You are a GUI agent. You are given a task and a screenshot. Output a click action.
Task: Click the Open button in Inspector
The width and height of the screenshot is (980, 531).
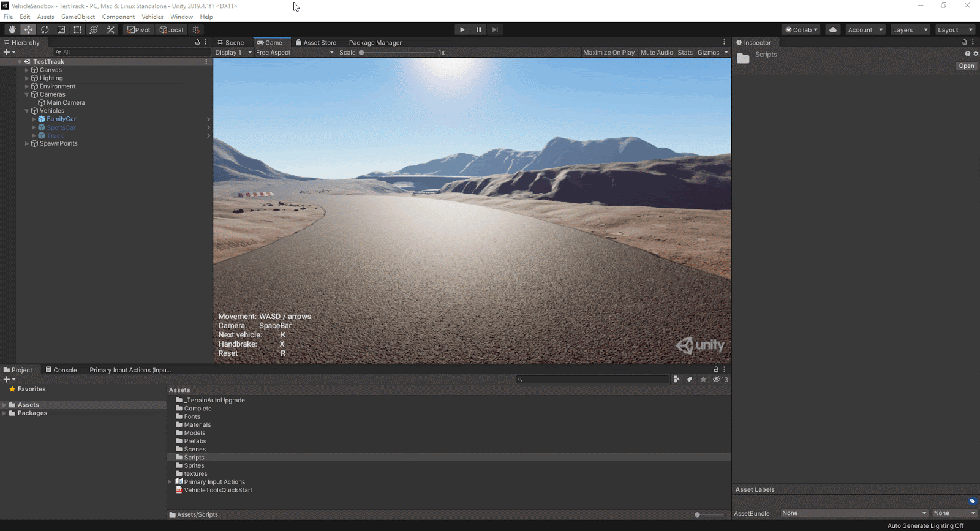pos(966,66)
